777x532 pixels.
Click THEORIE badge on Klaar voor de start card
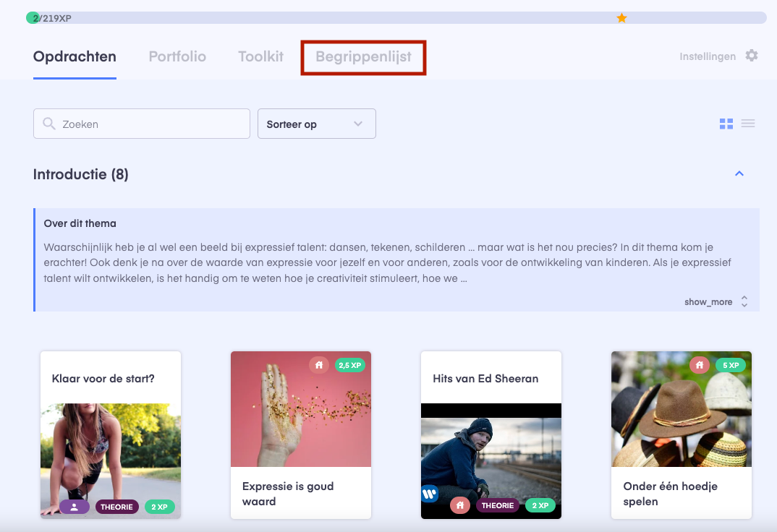coord(116,507)
